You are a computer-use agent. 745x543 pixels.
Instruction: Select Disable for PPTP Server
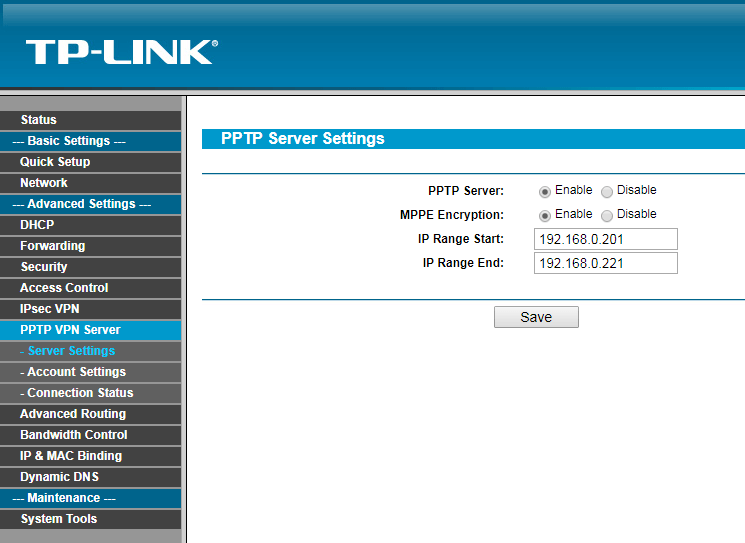607,191
